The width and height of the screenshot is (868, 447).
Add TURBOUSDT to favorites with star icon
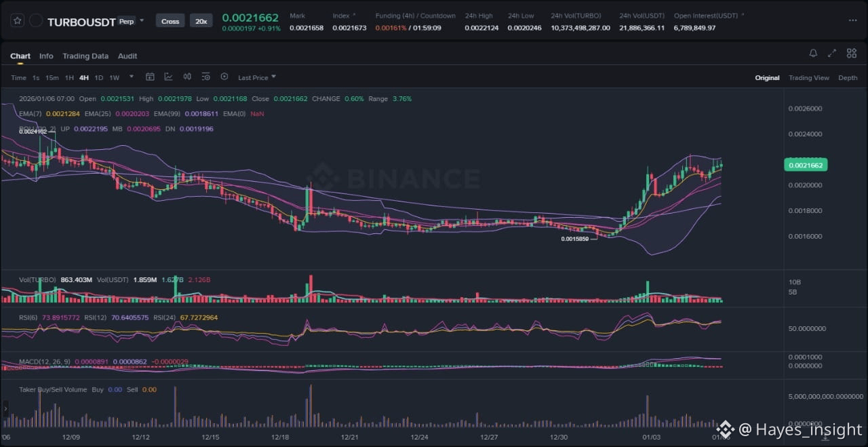point(17,21)
